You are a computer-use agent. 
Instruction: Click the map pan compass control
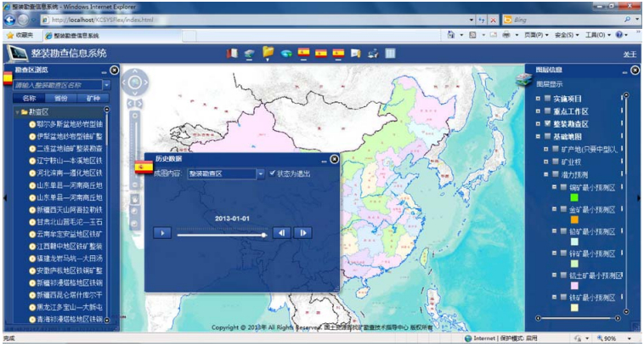(133, 83)
